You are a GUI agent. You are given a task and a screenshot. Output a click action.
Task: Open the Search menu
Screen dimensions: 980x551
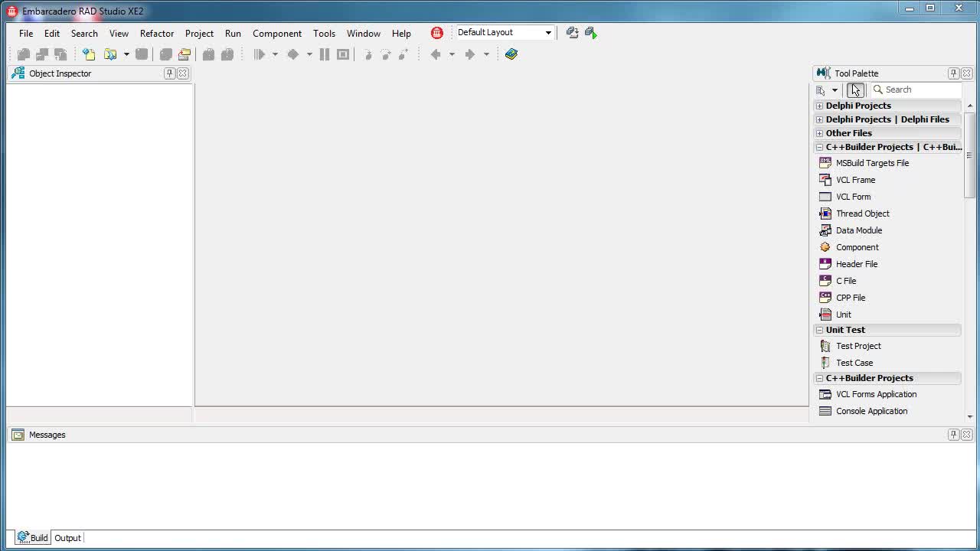[84, 33]
